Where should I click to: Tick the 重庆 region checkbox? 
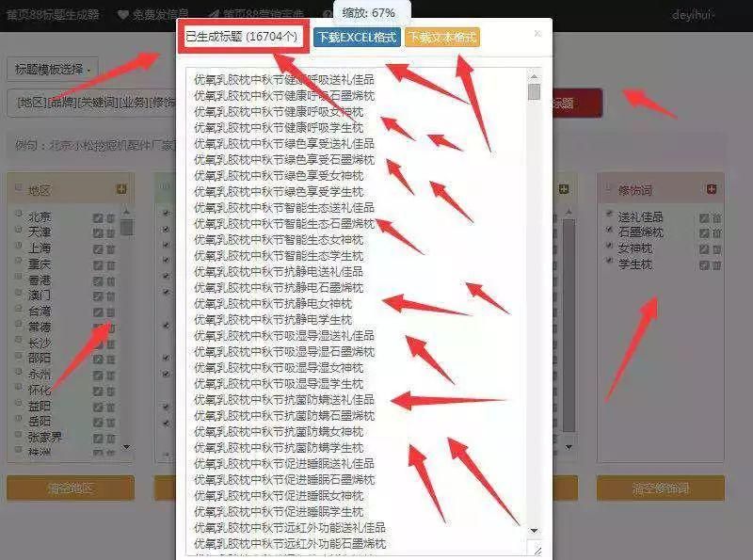19,261
